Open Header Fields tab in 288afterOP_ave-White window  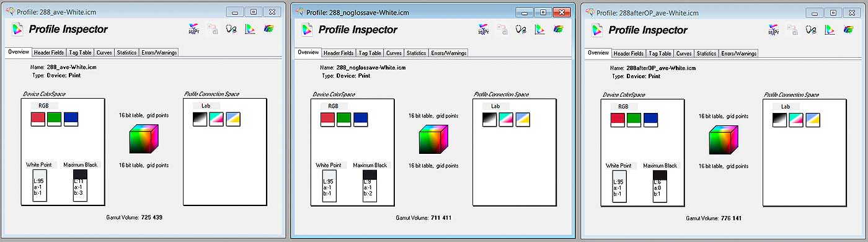coord(629,54)
